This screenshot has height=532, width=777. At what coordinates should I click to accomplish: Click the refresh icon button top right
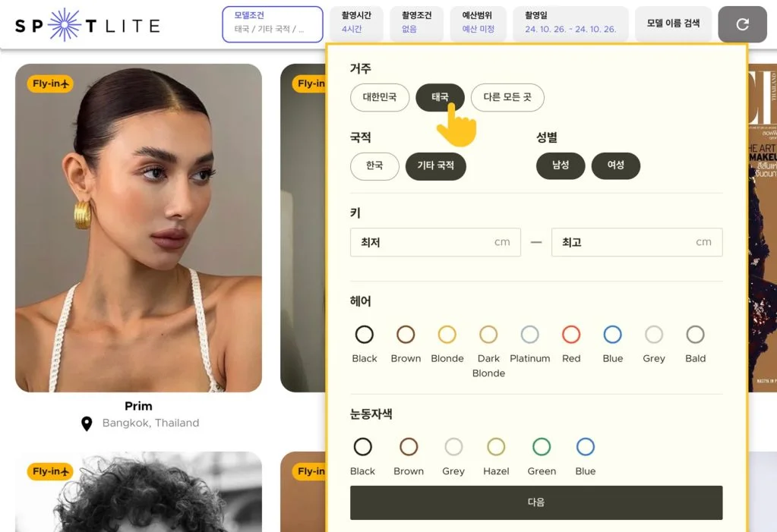[742, 24]
